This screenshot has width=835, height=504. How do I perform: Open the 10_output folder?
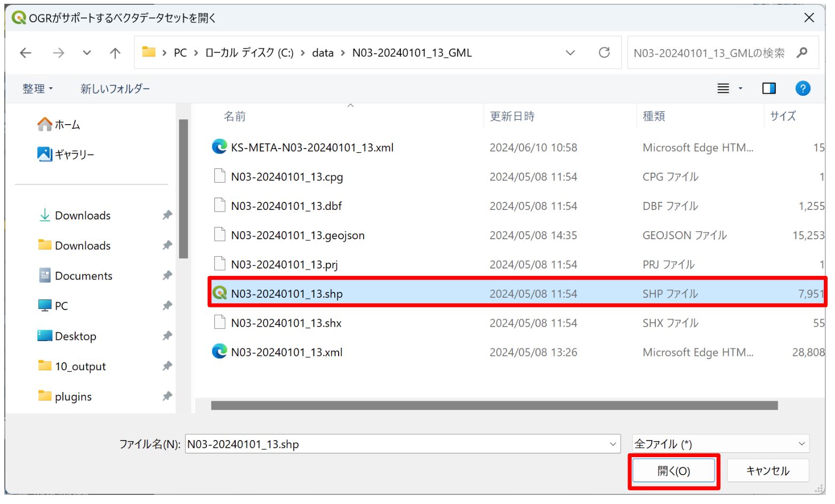(72, 367)
